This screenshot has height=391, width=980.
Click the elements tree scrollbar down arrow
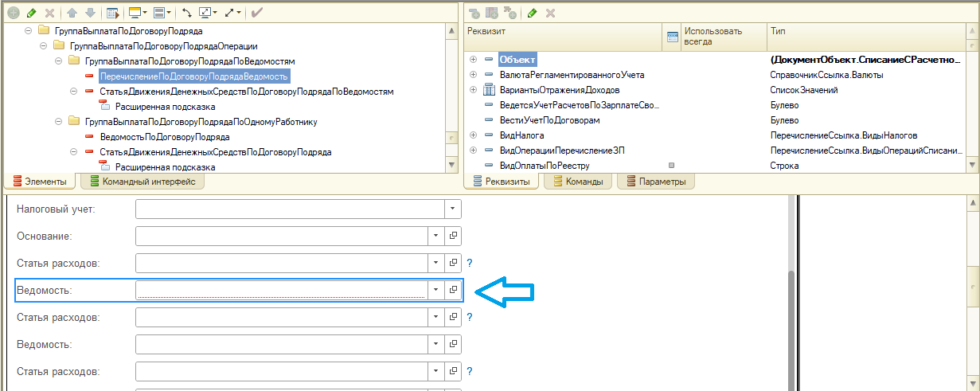[x=452, y=165]
